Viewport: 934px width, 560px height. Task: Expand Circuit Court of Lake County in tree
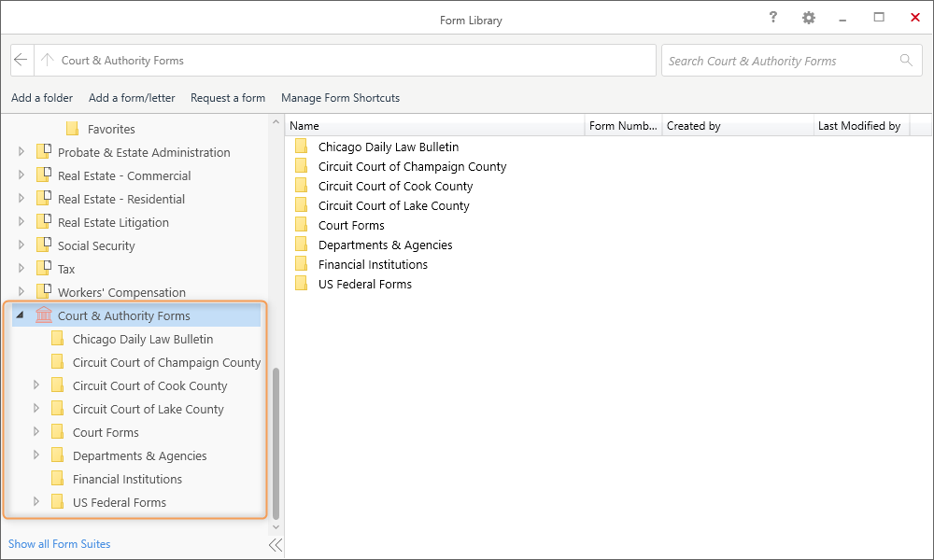tap(36, 408)
